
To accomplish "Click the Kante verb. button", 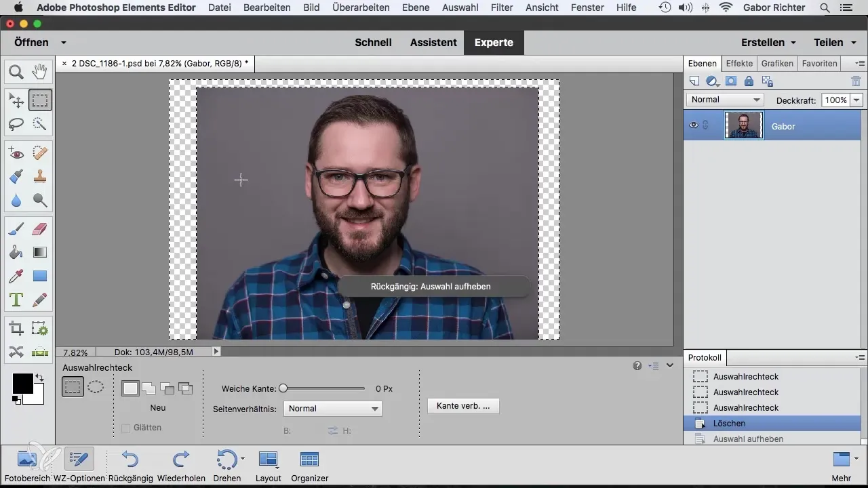I will click(x=463, y=406).
